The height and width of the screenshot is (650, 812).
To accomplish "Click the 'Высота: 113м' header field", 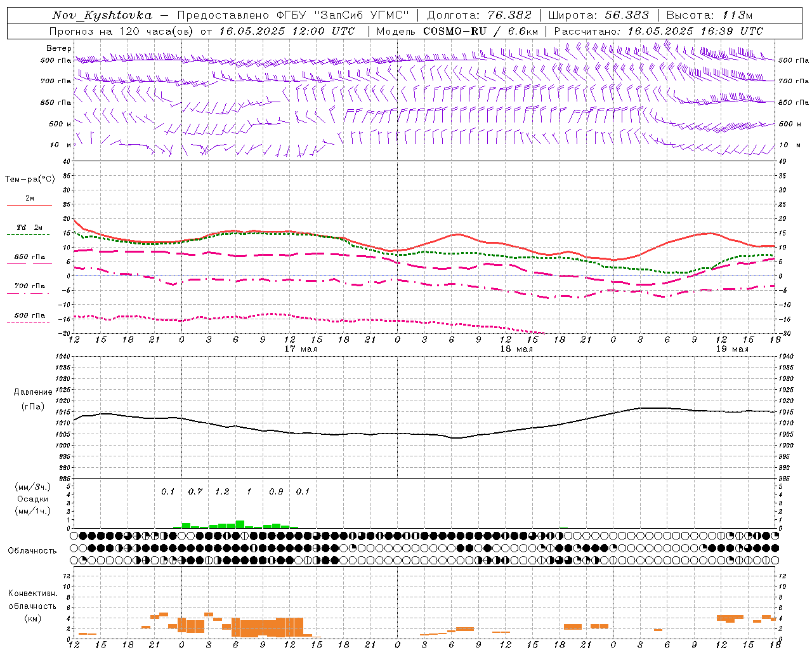I will tap(709, 15).
